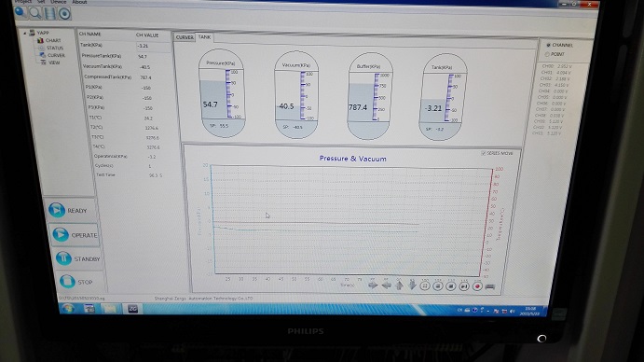Open the Device menu
Viewport: 644px width, 362px height.
coord(59,2)
